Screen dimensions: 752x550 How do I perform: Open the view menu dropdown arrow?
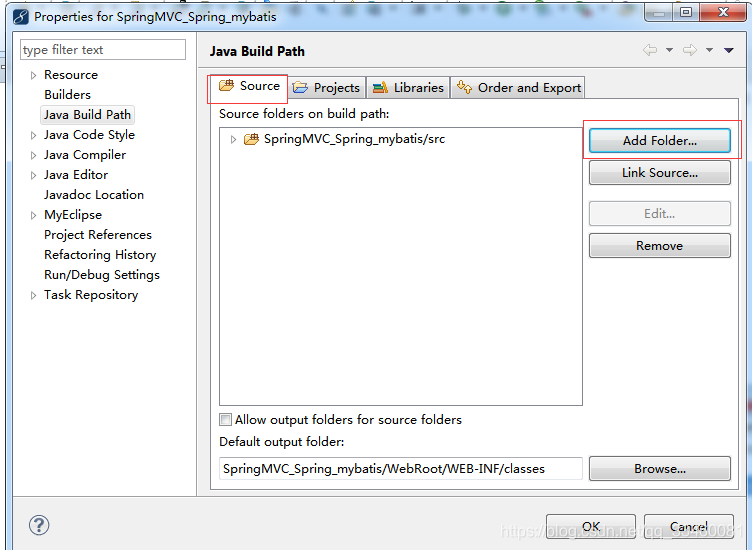728,50
